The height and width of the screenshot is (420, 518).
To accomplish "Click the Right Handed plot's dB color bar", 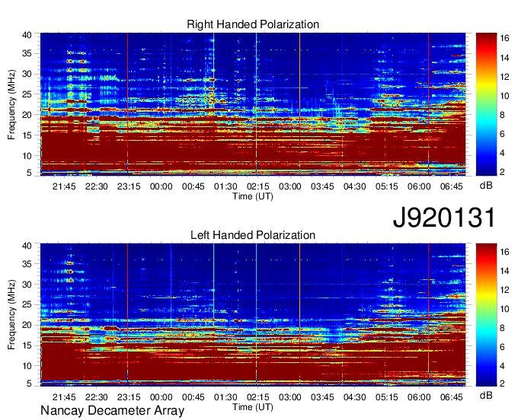I will 486,104.
